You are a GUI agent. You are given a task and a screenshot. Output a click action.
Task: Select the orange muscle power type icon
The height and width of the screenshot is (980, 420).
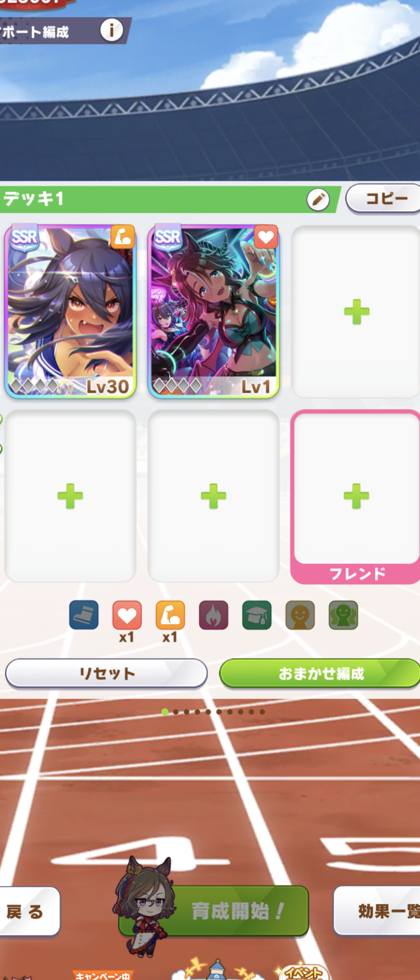[x=170, y=615]
